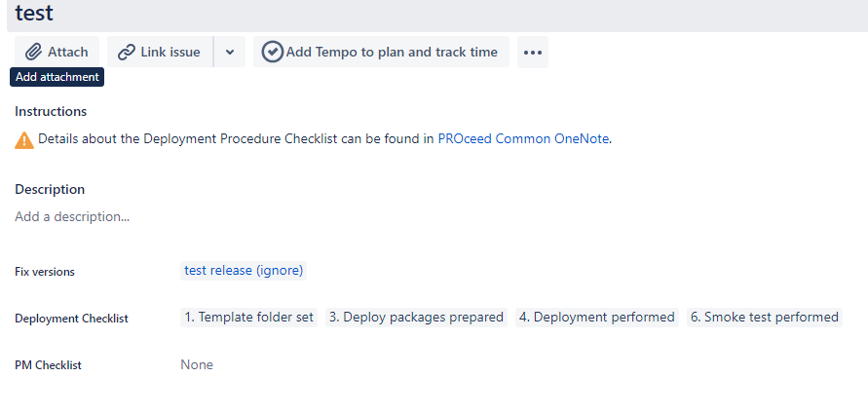Open the test release (ignore) version
868x415 pixels.
[244, 271]
